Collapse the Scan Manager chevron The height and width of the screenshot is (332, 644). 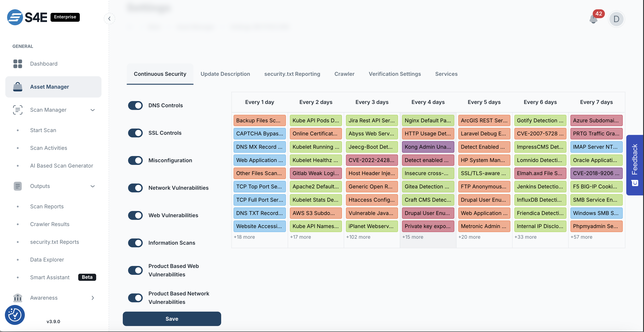point(92,110)
